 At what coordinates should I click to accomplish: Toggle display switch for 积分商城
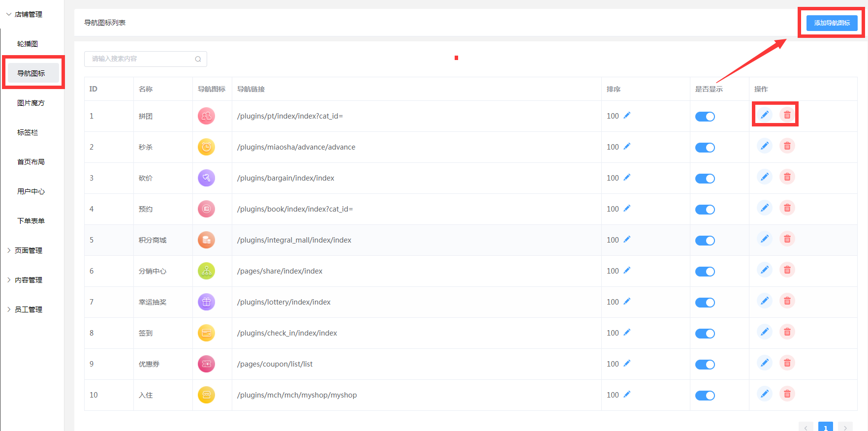pyautogui.click(x=705, y=241)
